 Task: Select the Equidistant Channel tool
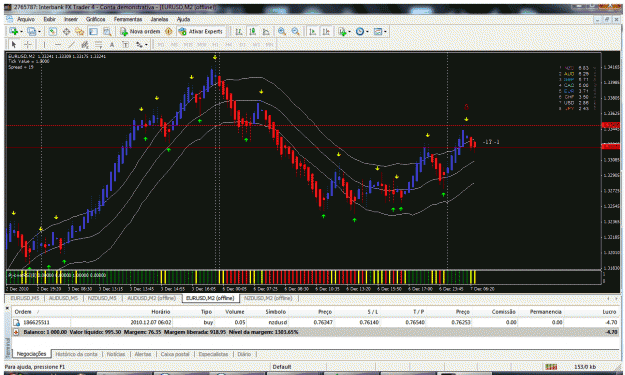[85, 44]
